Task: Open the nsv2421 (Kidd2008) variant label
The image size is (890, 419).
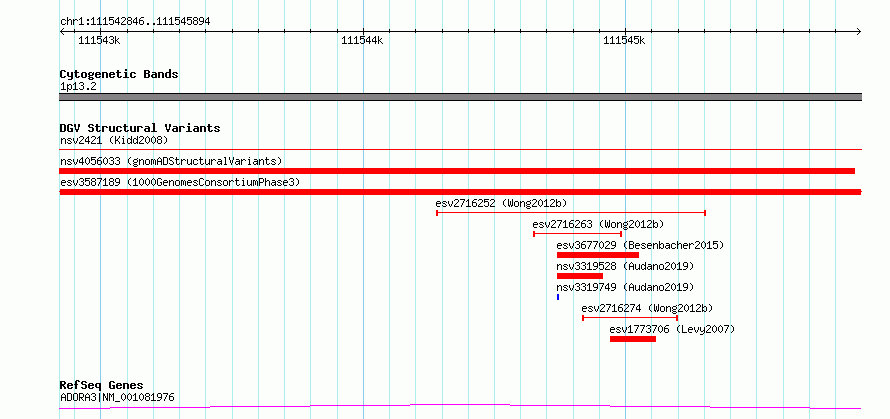Action: [114, 140]
